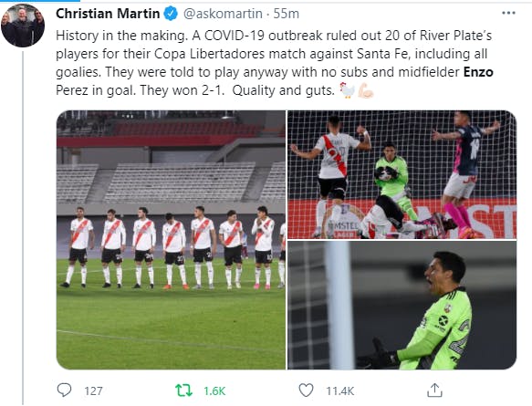The height and width of the screenshot is (406, 532).
Task: Click the rooster emoji in tweet
Action: pyautogui.click(x=347, y=90)
